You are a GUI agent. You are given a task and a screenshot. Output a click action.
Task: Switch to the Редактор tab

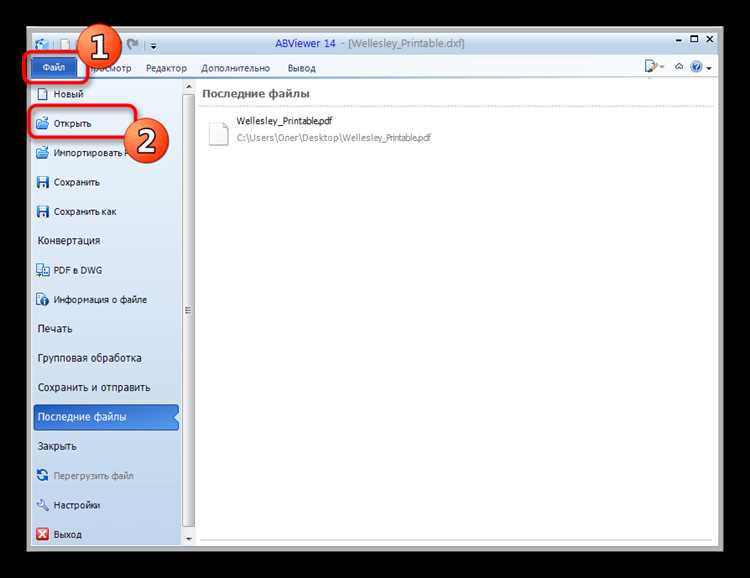coord(166,68)
